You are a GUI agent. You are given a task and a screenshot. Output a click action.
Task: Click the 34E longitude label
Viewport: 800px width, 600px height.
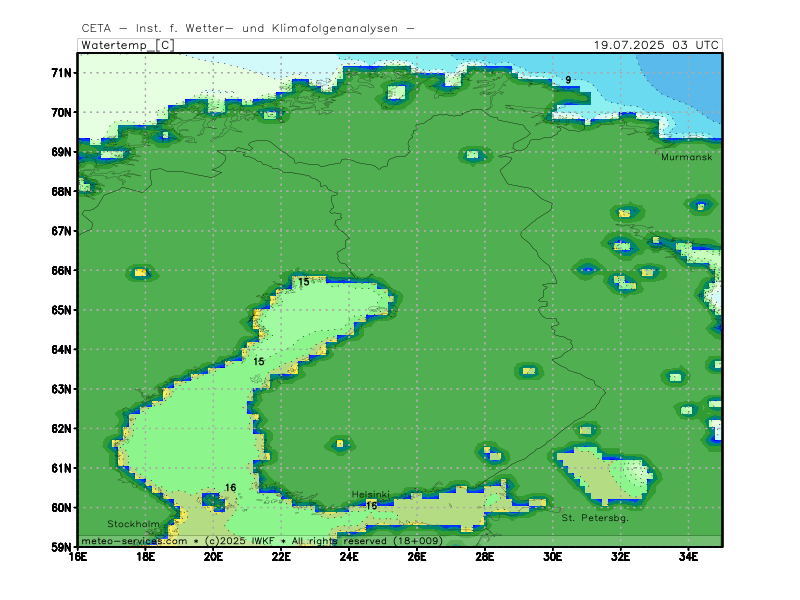(x=688, y=556)
